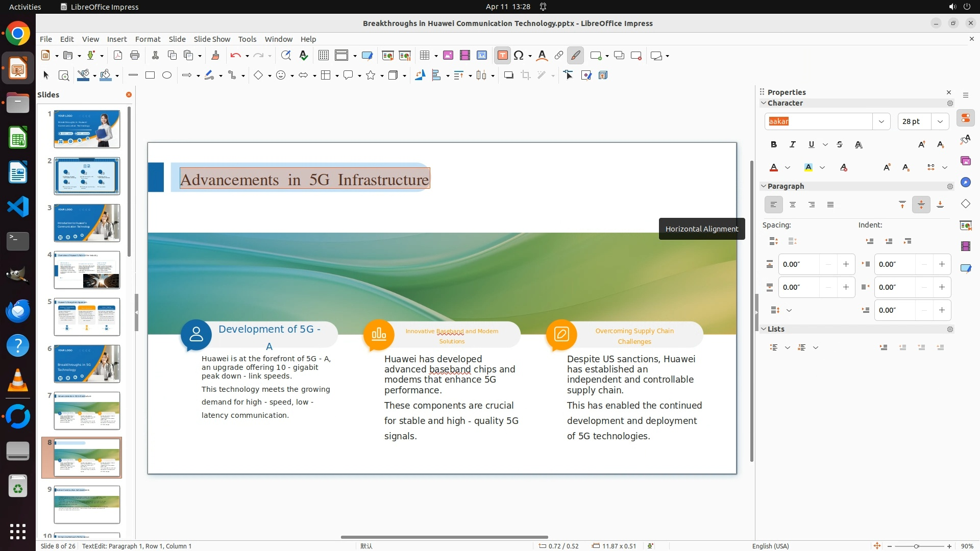The width and height of the screenshot is (980, 551).
Task: Click the Insert Text Box icon
Action: point(502,56)
